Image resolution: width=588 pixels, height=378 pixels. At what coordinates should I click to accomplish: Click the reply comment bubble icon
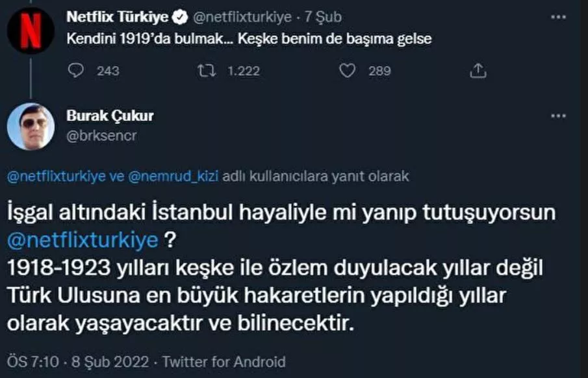point(77,70)
